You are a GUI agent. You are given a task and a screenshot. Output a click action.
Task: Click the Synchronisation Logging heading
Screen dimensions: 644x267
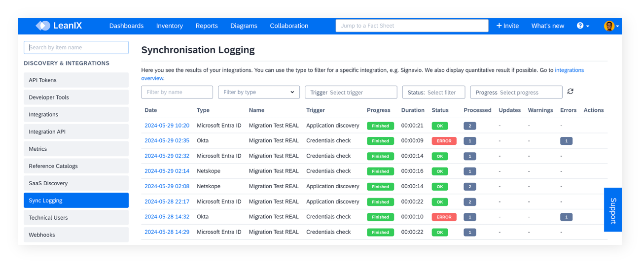tap(198, 50)
